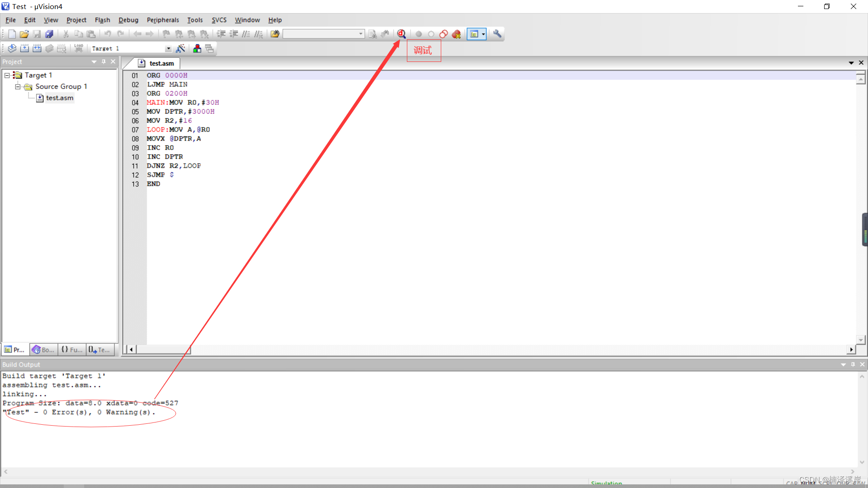Paste from the clipboard
This screenshot has width=868, height=488.
coord(91,34)
